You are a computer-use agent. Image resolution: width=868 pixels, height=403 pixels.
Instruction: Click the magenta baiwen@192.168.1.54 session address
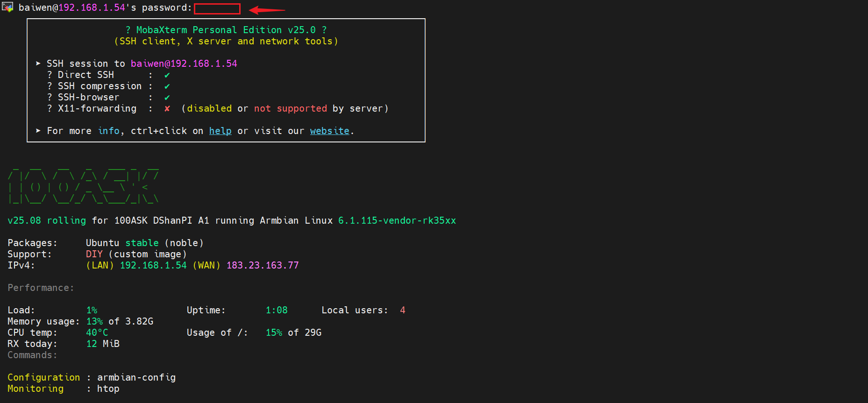pyautogui.click(x=184, y=64)
